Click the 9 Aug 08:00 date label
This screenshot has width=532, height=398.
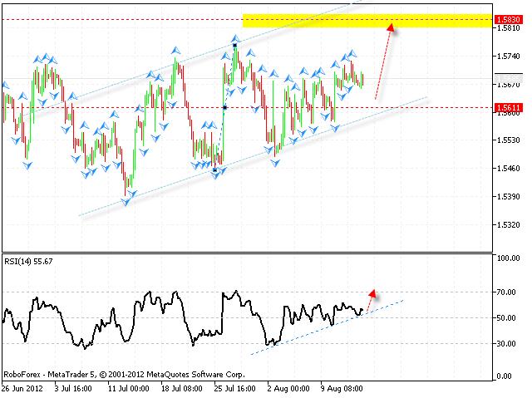[342, 388]
